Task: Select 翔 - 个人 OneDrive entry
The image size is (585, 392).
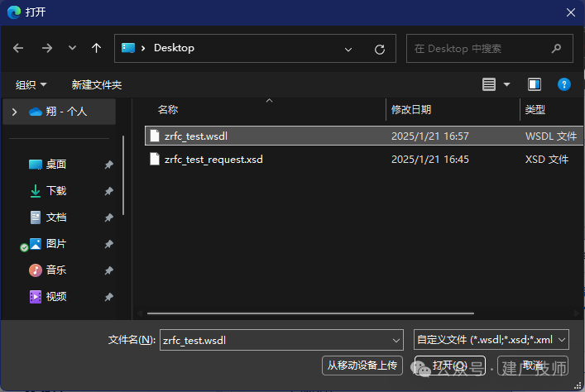Action: [x=59, y=112]
